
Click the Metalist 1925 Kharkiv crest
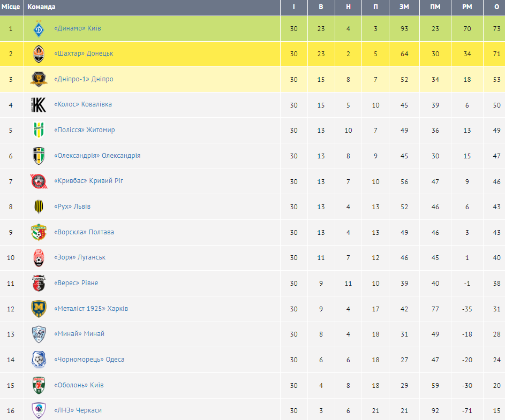tap(39, 309)
